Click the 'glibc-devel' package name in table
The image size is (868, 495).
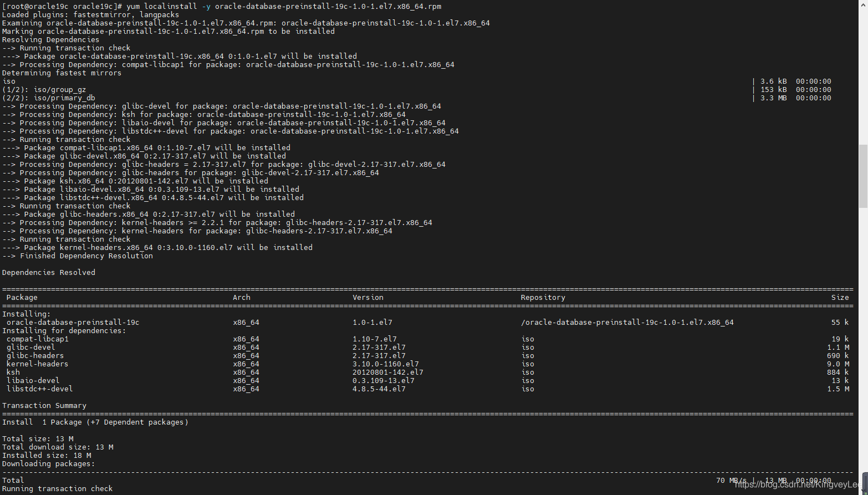30,347
